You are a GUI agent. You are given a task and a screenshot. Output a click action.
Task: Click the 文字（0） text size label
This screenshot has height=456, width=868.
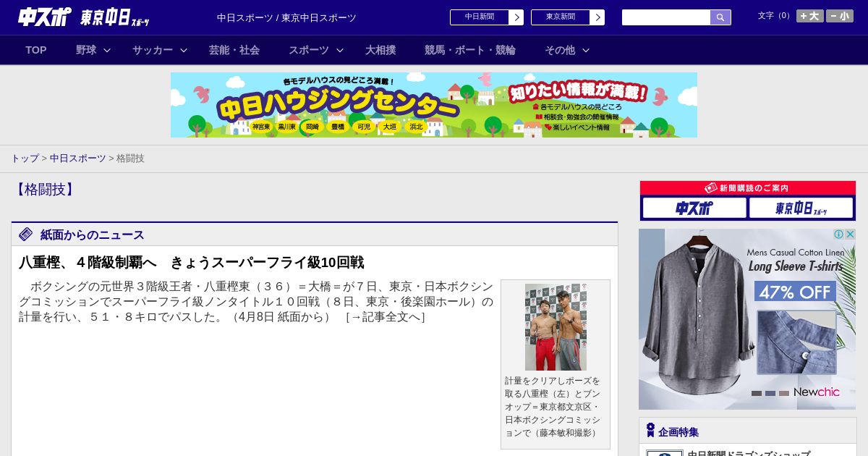click(775, 15)
